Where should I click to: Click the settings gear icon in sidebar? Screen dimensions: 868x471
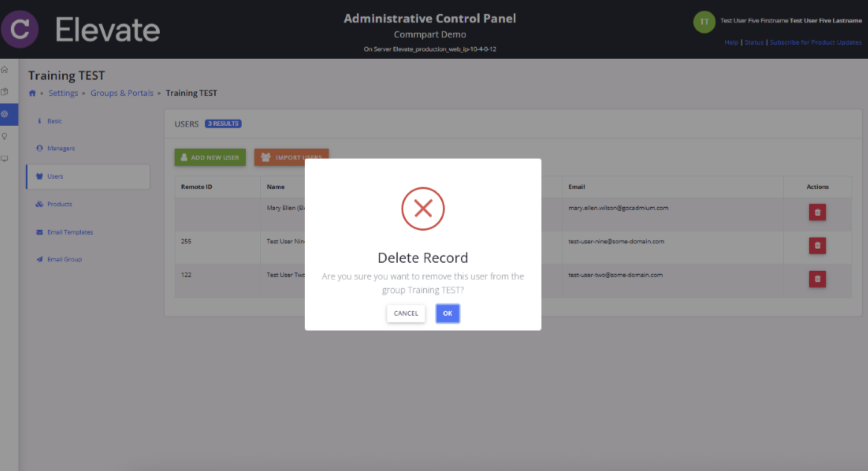click(x=5, y=114)
